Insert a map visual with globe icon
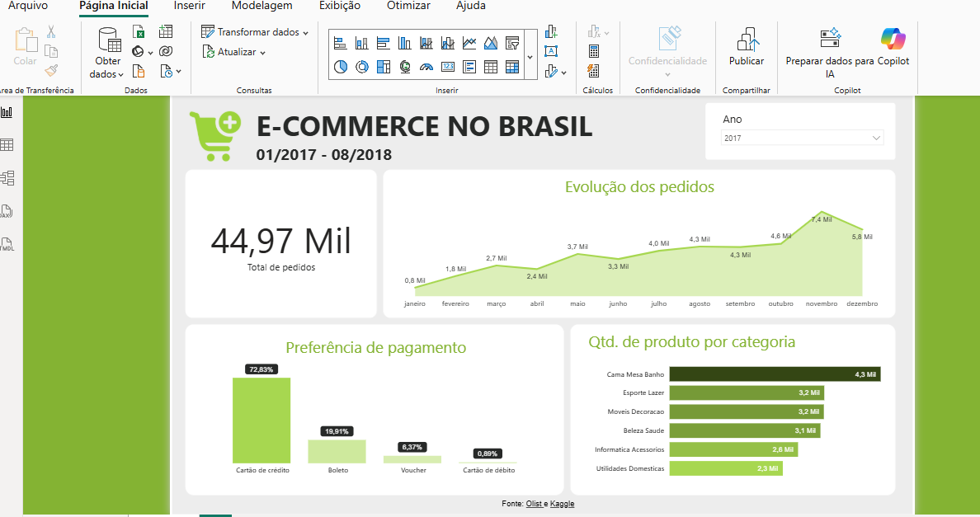 tap(405, 67)
